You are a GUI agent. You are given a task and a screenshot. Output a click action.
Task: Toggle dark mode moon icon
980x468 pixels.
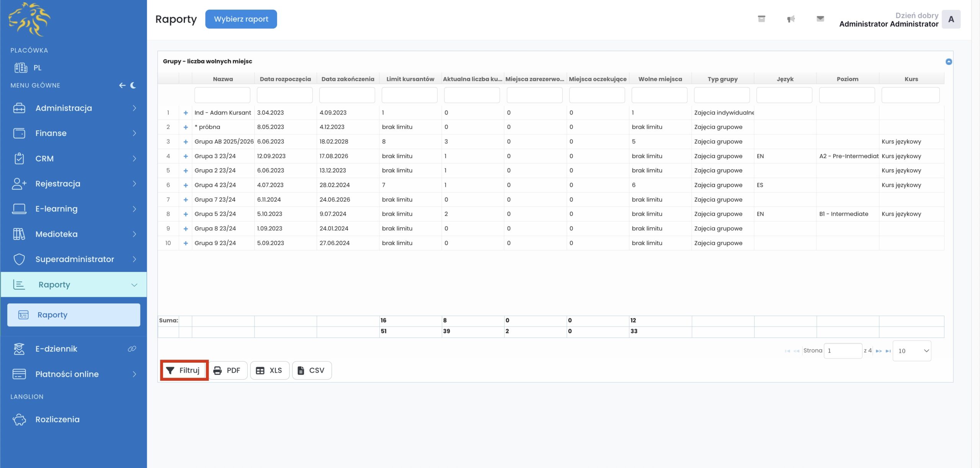tap(133, 85)
